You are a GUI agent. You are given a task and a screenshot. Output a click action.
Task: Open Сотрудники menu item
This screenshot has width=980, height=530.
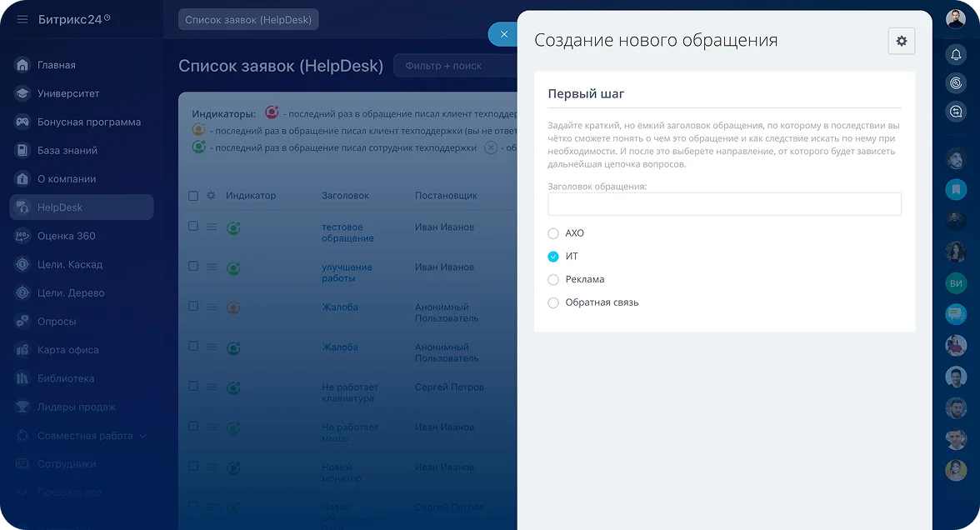tap(67, 463)
